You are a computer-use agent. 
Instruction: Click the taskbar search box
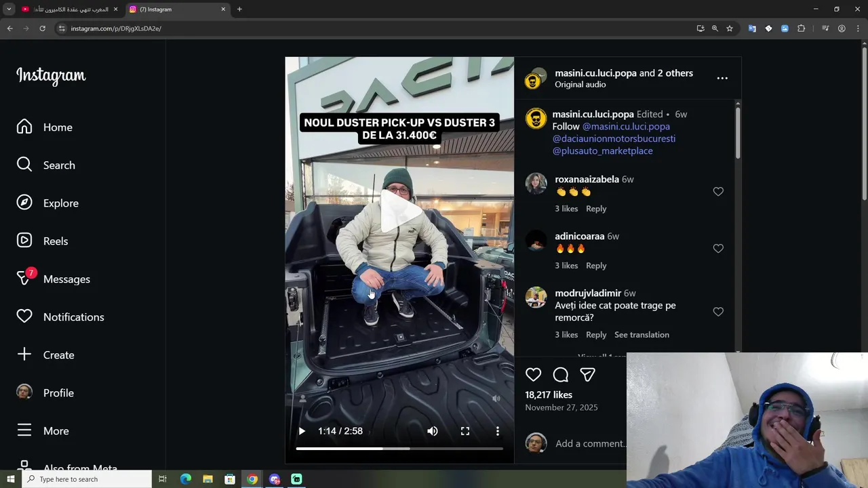point(87,479)
